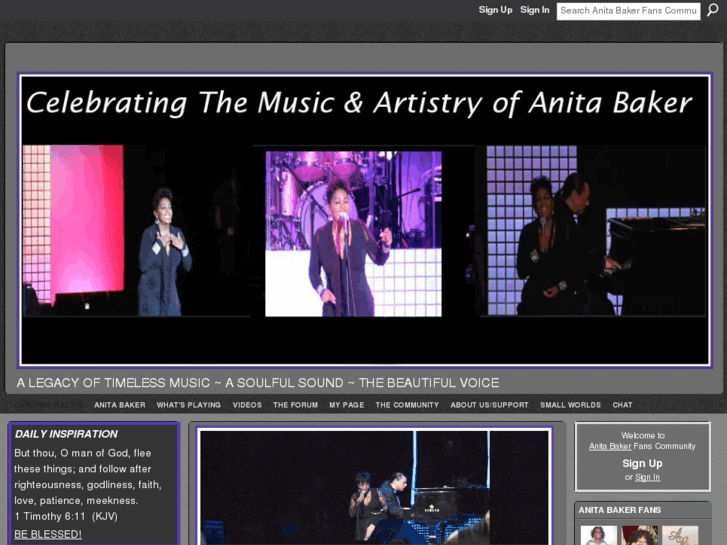Open the SMALL WORLDS menu item
Viewport: 727px width, 545px height.
click(570, 405)
